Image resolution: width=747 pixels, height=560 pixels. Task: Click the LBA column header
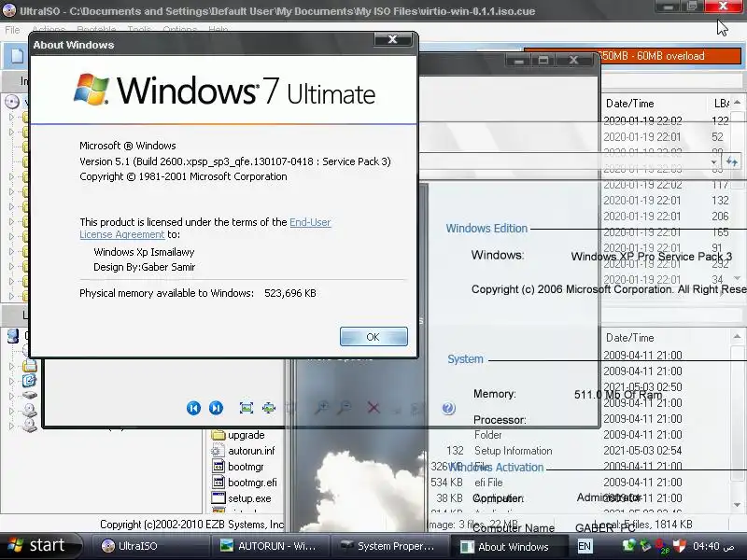click(x=720, y=104)
